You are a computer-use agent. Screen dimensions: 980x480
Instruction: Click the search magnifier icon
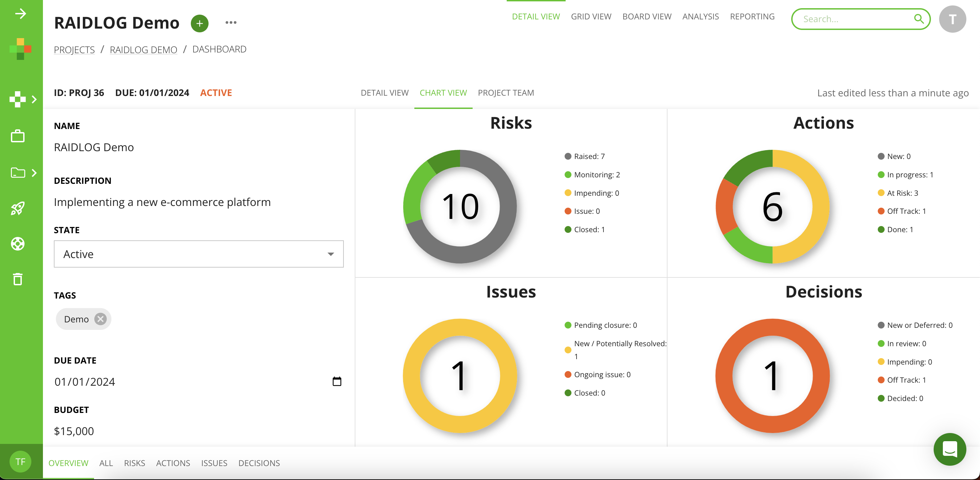click(919, 19)
